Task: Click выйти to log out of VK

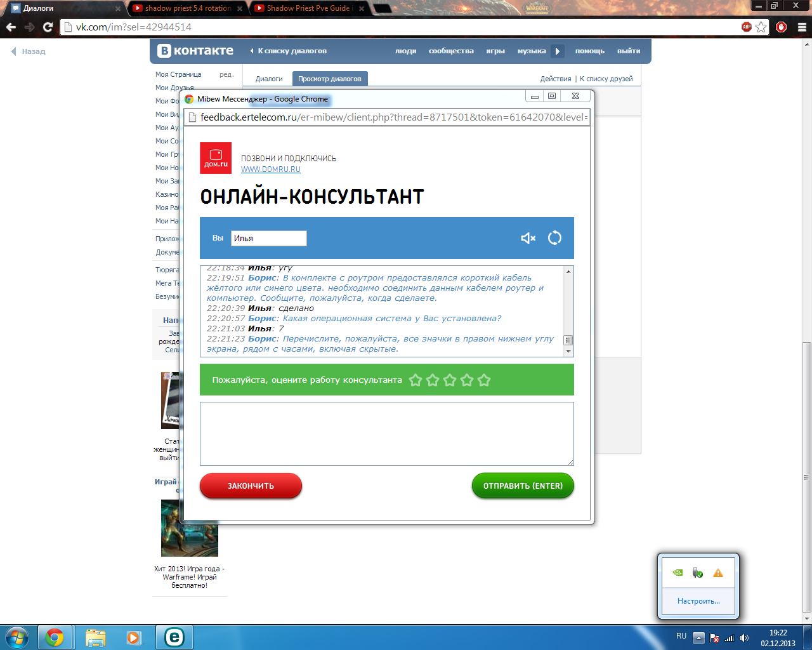Action: pyautogui.click(x=629, y=51)
